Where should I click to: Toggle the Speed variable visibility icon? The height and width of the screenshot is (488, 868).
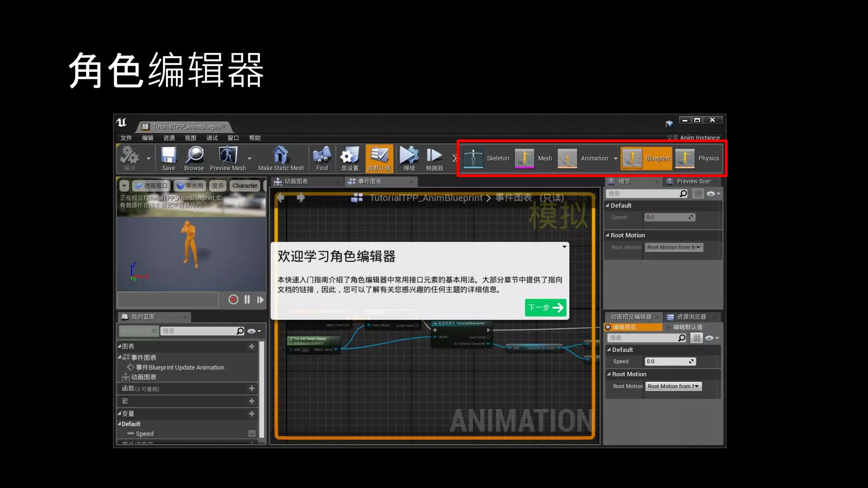coord(252,433)
